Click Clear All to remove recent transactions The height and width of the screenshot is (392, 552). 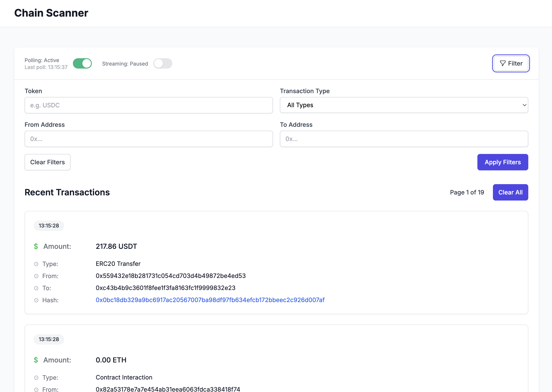pos(510,192)
